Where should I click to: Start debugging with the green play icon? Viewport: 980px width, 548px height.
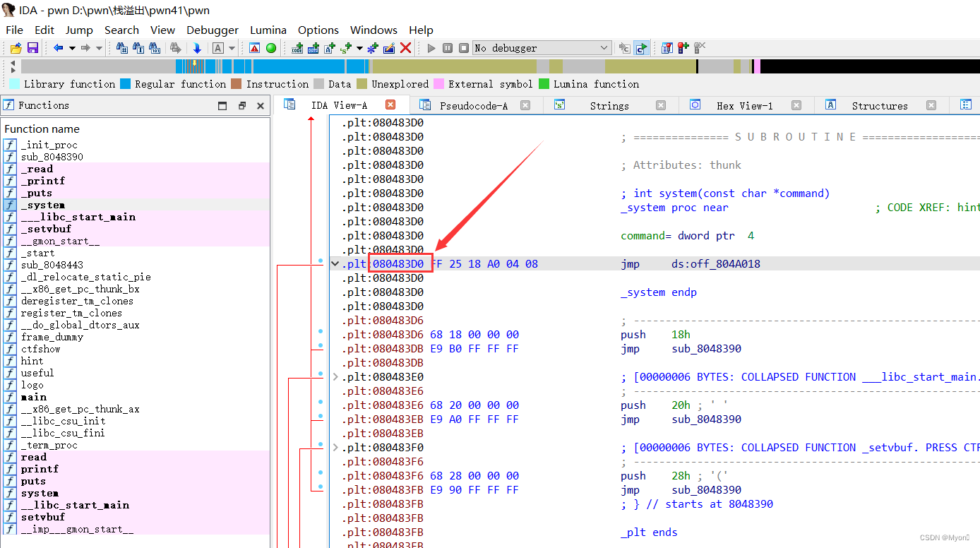(431, 47)
